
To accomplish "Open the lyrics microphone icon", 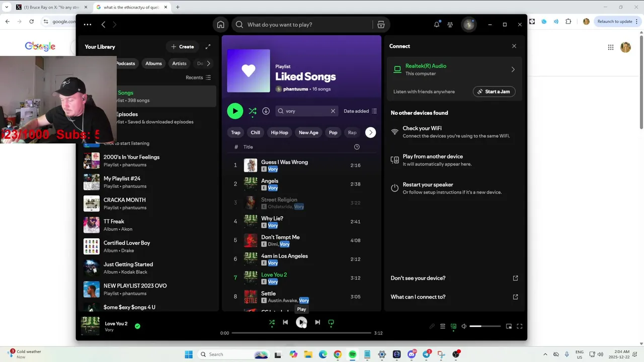I will point(432,326).
